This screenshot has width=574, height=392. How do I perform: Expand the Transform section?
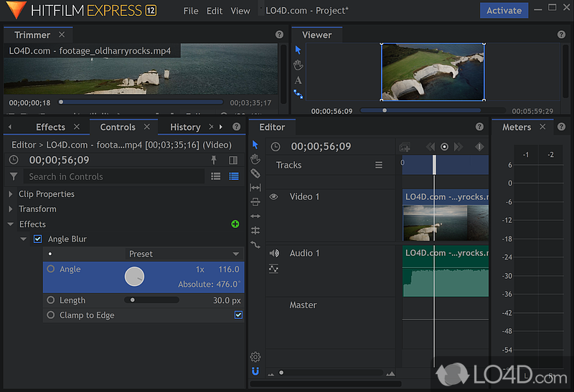pos(11,209)
